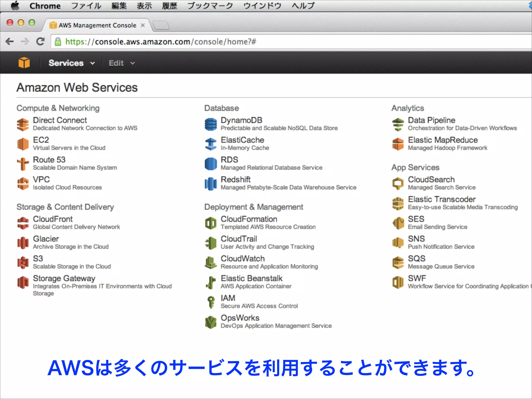
Task: Open the Chrome application menu
Action: pyautogui.click(x=45, y=6)
